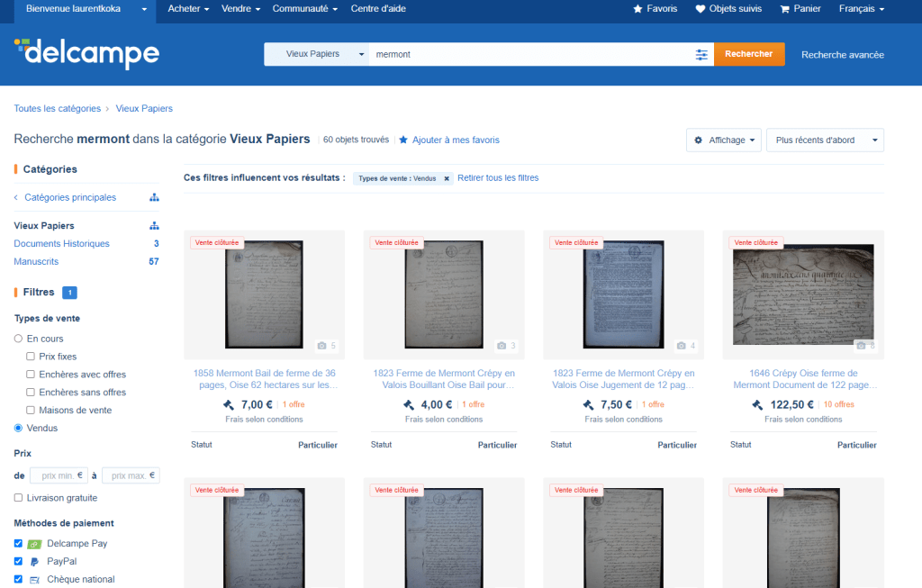
Task: Click the Favoris star icon
Action: click(638, 9)
